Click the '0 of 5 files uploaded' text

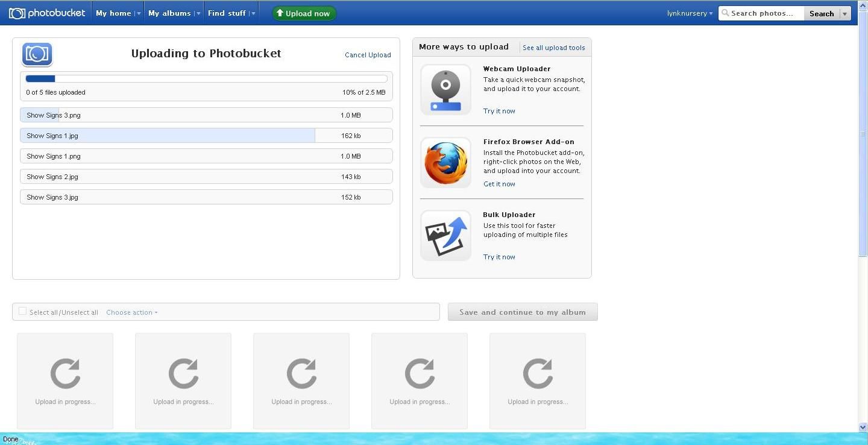[x=55, y=92]
